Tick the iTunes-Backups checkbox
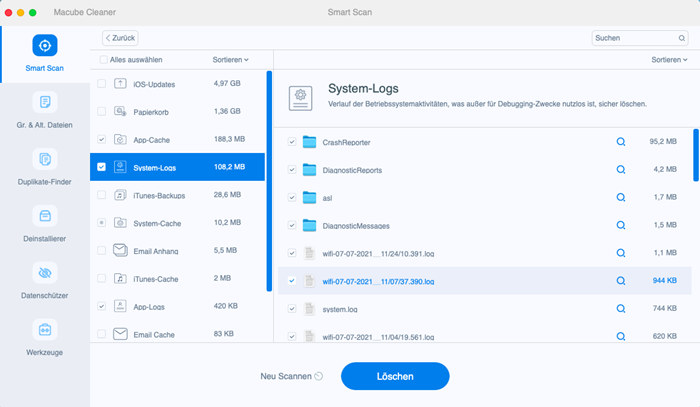Viewport: 700px width, 407px height. [x=102, y=195]
